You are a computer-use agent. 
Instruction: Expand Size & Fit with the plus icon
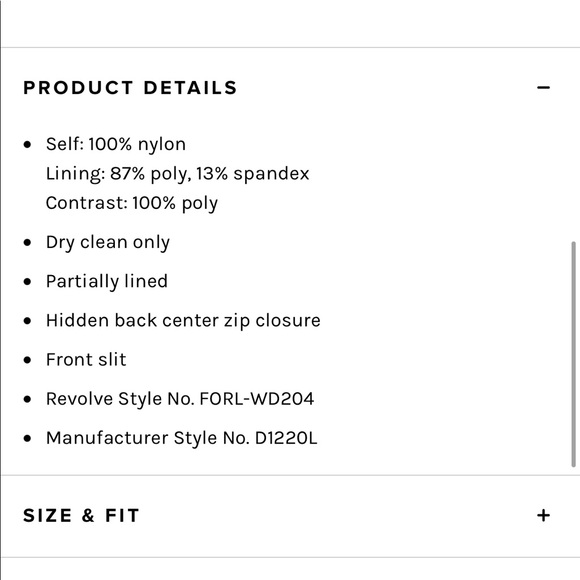pyautogui.click(x=543, y=515)
